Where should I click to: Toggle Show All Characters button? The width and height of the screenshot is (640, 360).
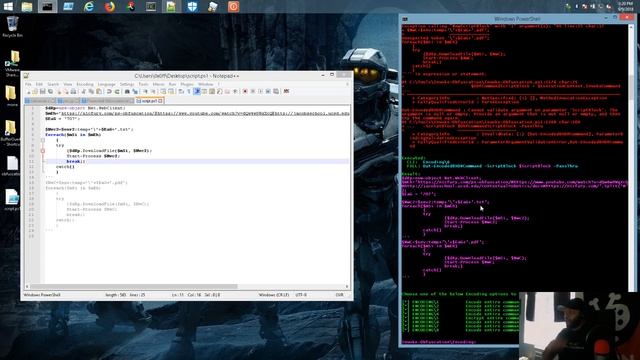click(189, 91)
